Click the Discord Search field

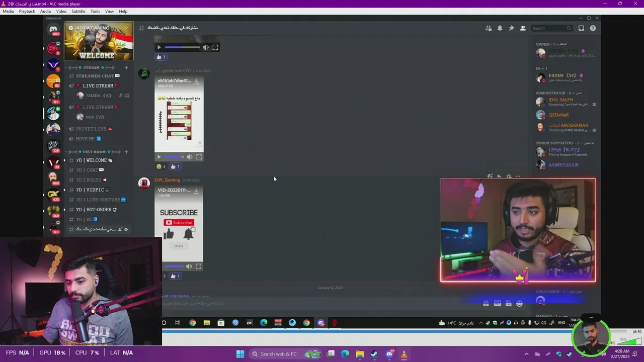552,28
